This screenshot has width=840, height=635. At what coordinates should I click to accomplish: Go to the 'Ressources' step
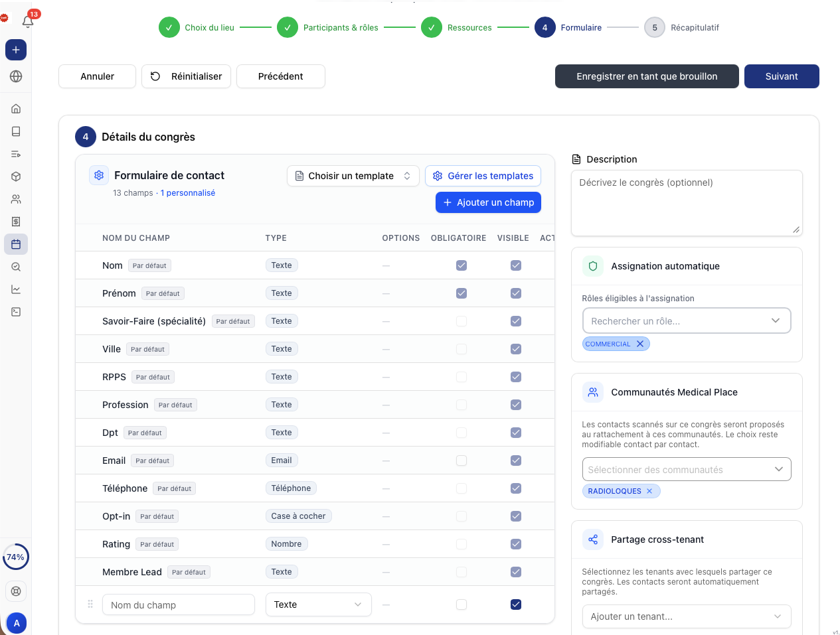pyautogui.click(x=457, y=28)
